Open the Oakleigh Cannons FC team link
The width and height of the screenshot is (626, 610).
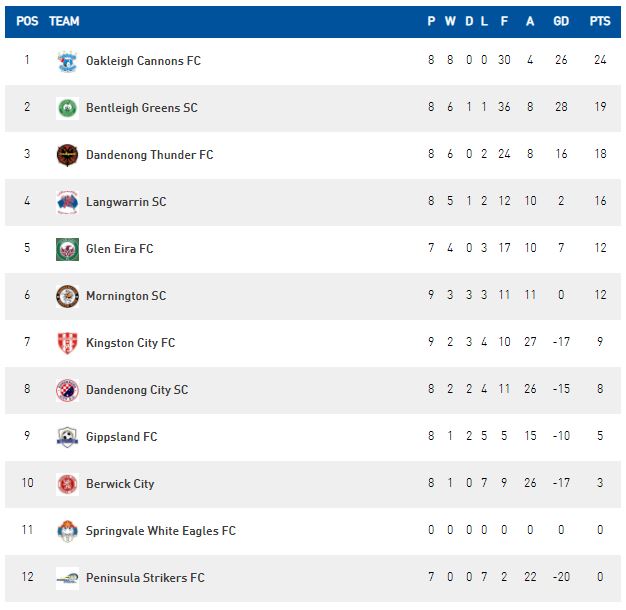[143, 61]
